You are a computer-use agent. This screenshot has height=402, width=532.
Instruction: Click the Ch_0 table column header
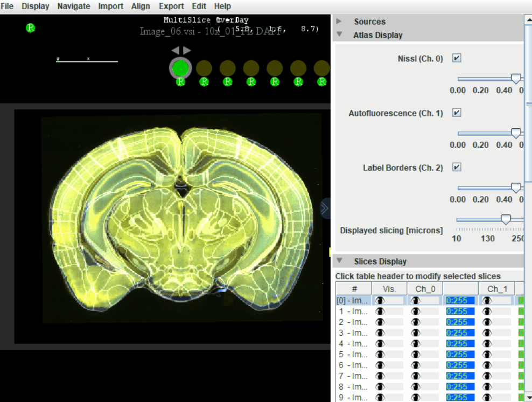425,289
